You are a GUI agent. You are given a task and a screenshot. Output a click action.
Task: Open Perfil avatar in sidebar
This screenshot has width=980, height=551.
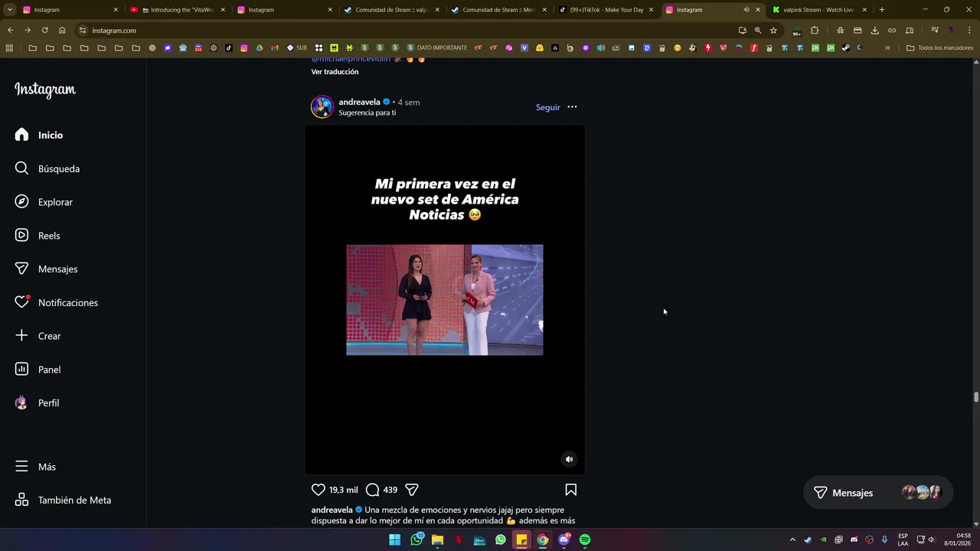[37, 403]
